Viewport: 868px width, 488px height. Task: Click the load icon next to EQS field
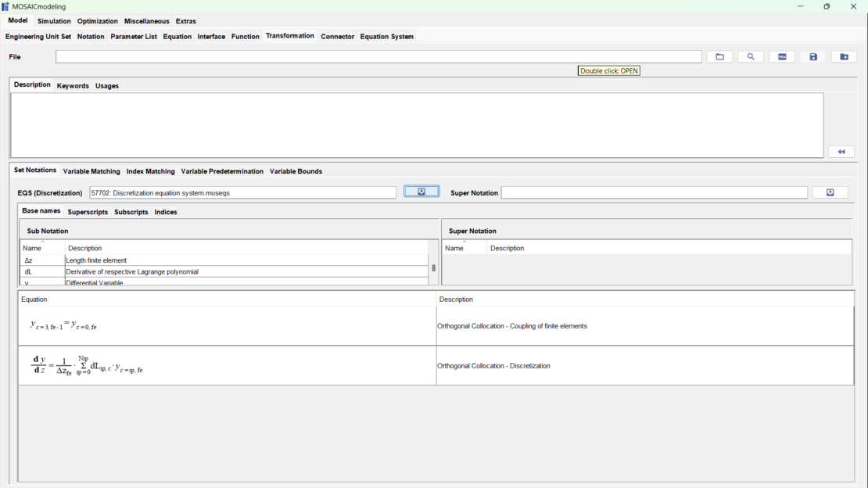click(x=421, y=192)
